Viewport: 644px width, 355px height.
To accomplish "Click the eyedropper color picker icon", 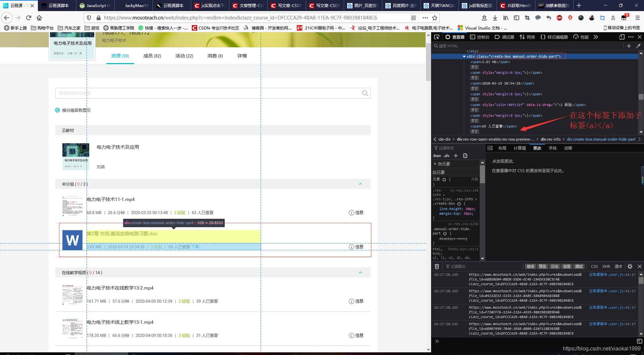I will pyautogui.click(x=638, y=46).
